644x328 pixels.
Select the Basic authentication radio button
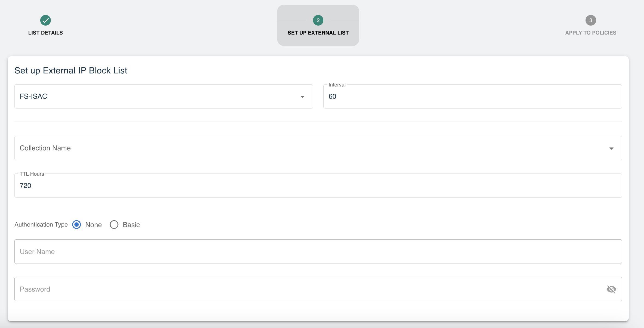[114, 225]
